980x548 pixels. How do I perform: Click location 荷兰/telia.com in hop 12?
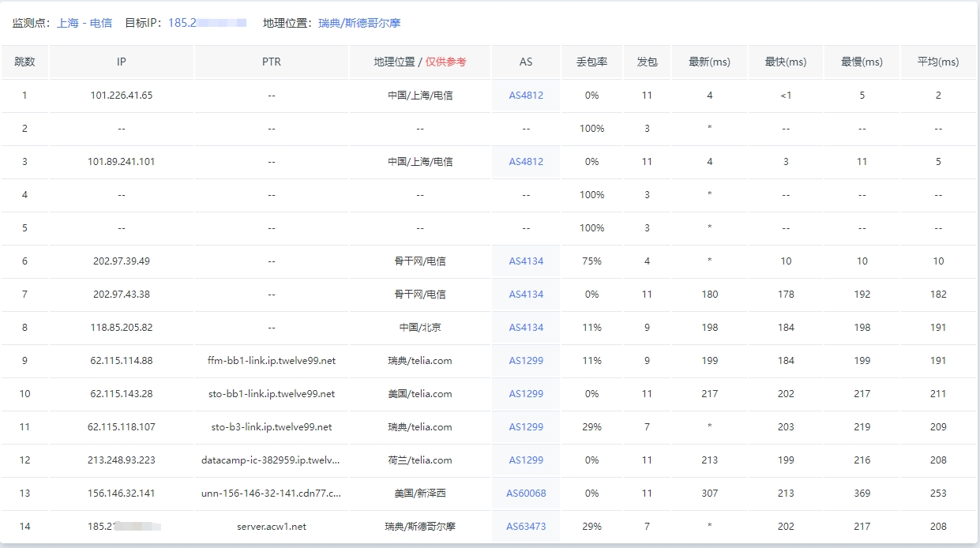click(x=420, y=460)
